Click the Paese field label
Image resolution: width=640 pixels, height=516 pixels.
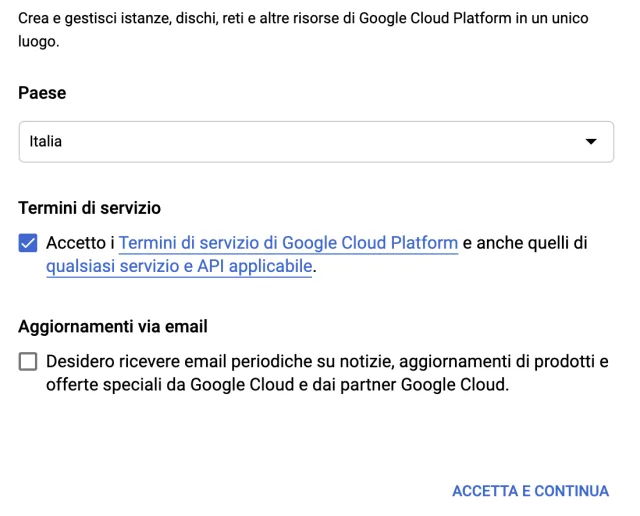(x=42, y=93)
